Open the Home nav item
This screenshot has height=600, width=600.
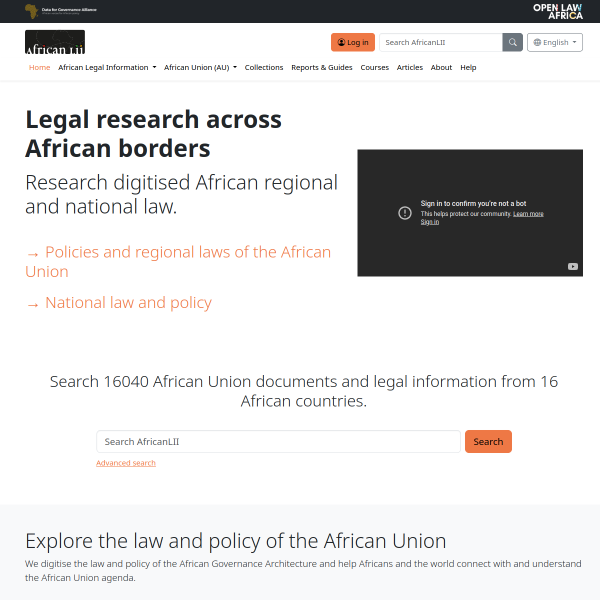coord(40,68)
